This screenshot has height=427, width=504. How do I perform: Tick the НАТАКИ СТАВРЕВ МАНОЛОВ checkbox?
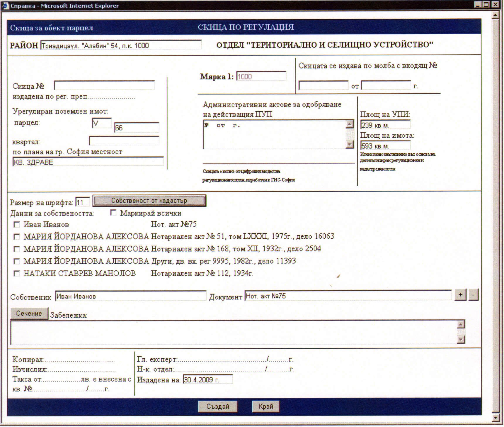(17, 273)
